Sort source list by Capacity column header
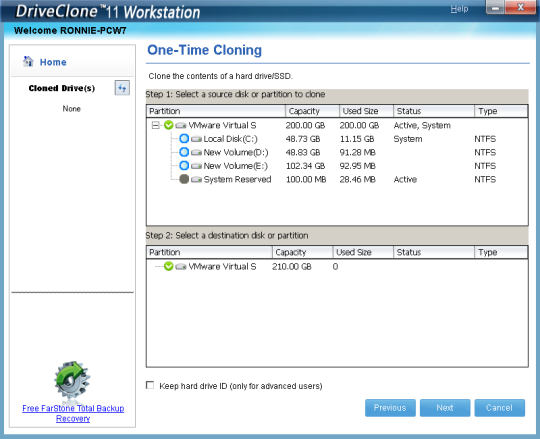Image resolution: width=540 pixels, height=439 pixels. (x=312, y=111)
